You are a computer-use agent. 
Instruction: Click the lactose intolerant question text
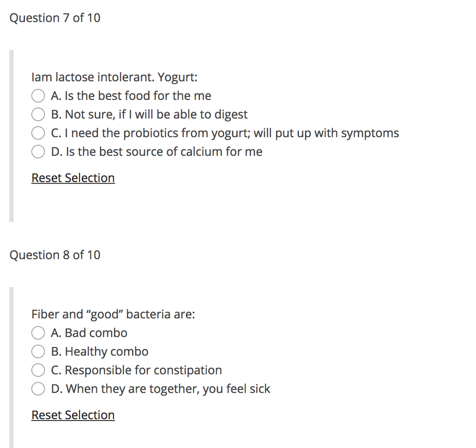[114, 77]
